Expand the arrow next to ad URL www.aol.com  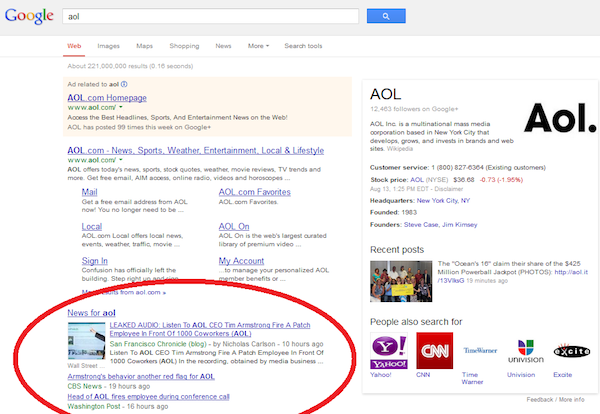point(121,108)
